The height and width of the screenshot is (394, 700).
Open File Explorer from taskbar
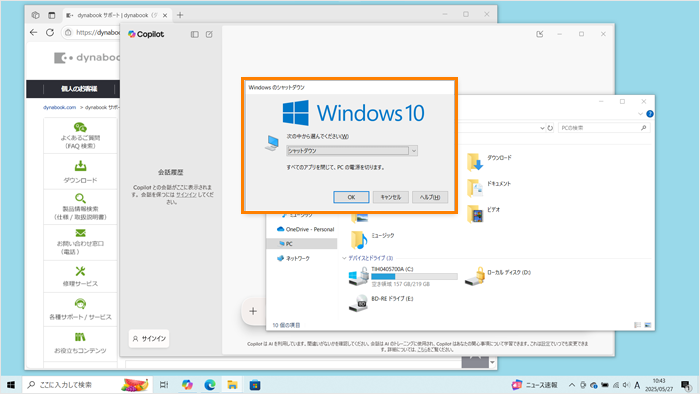click(x=232, y=385)
